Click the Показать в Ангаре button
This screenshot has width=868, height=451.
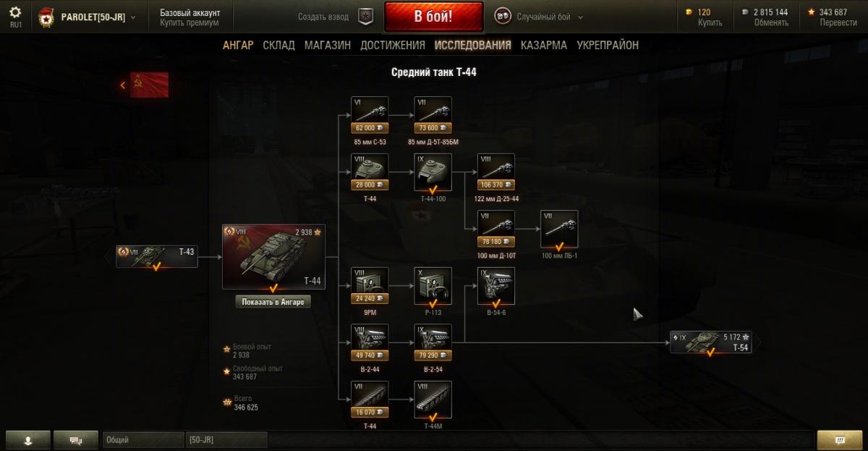click(273, 302)
